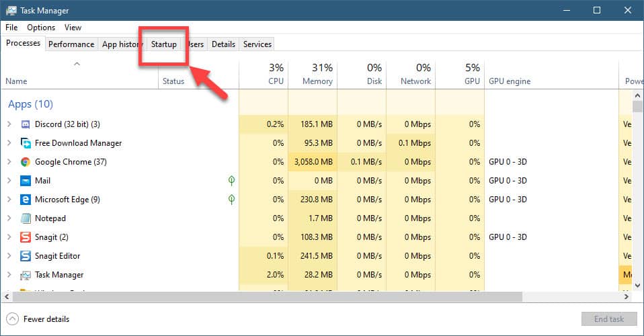644x336 pixels.
Task: Click the Task Manager title bar icon
Action: (x=11, y=10)
